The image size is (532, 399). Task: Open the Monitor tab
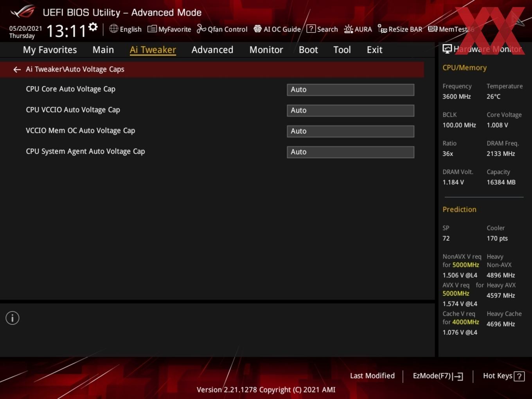point(266,50)
